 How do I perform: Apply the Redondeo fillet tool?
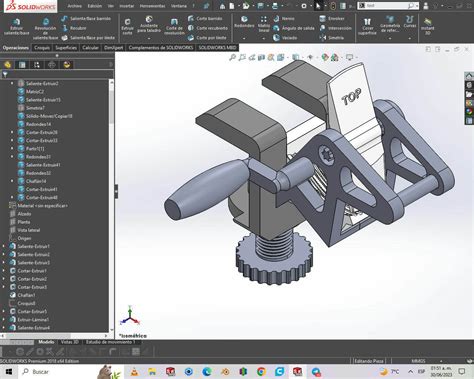pos(244,22)
